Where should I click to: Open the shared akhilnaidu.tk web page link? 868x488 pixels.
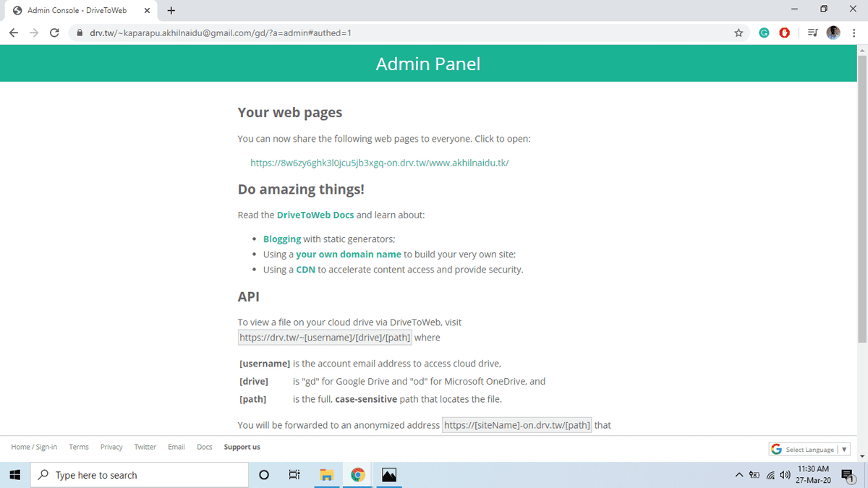pyautogui.click(x=380, y=163)
